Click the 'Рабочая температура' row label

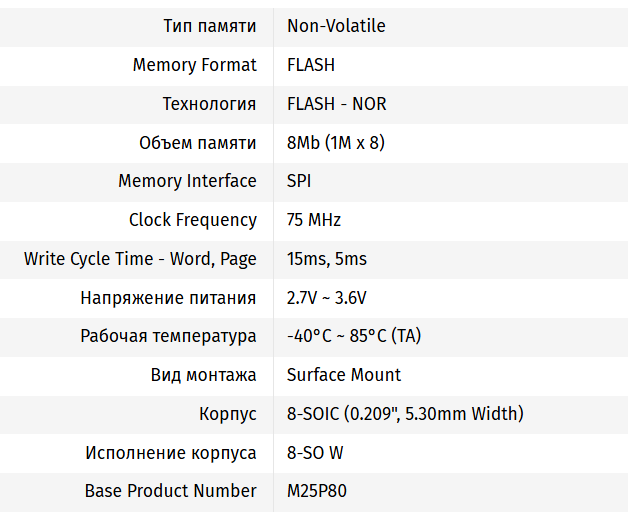click(x=168, y=336)
